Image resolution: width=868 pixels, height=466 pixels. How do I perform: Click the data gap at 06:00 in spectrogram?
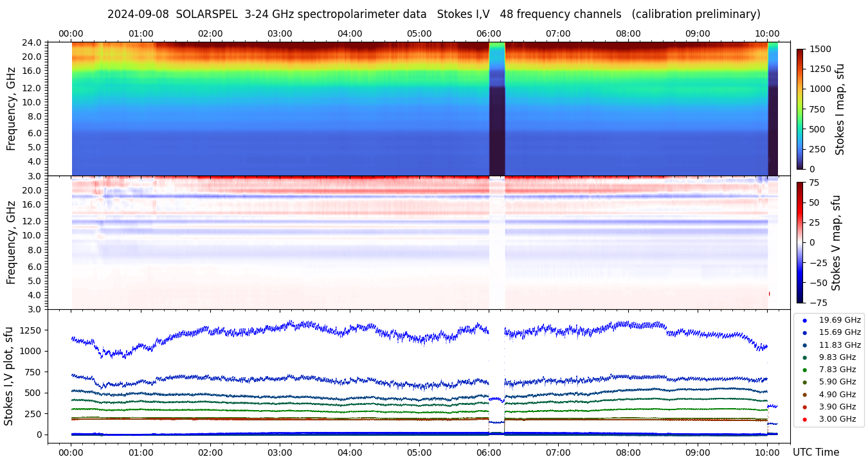(x=497, y=109)
